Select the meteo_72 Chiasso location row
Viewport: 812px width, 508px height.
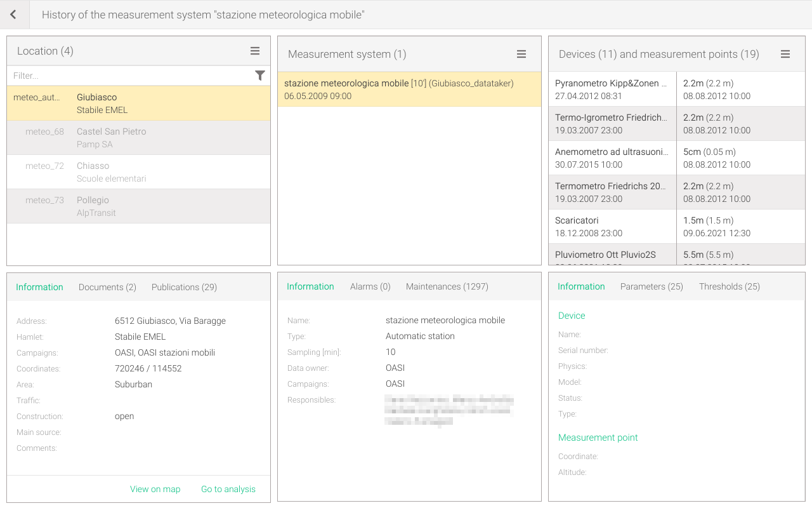click(138, 172)
